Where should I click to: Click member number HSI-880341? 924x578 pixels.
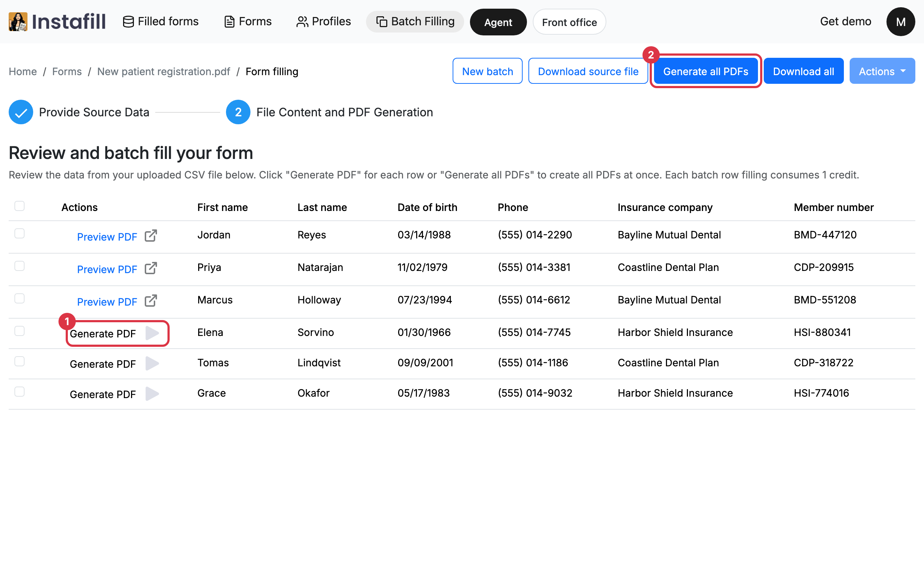tap(822, 332)
